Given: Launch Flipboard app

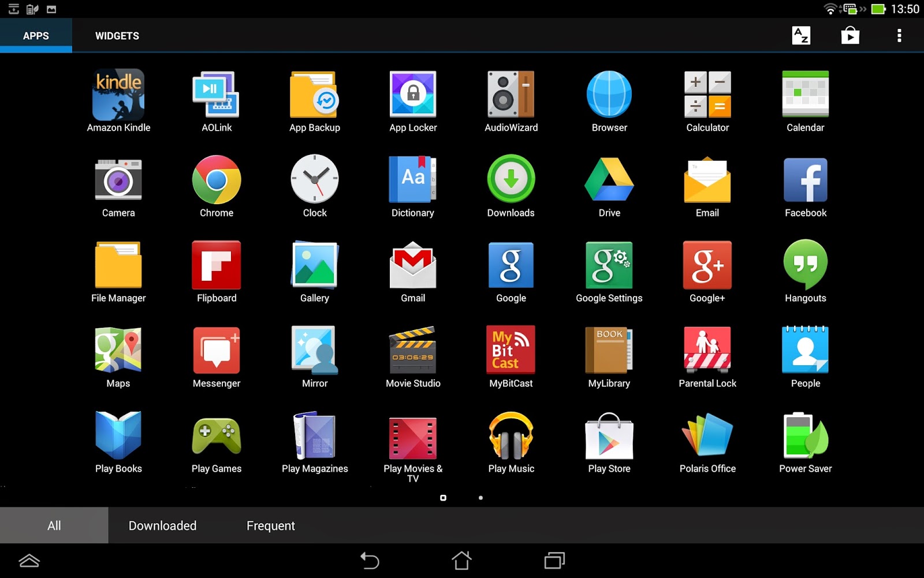Looking at the screenshot, I should coord(217,272).
